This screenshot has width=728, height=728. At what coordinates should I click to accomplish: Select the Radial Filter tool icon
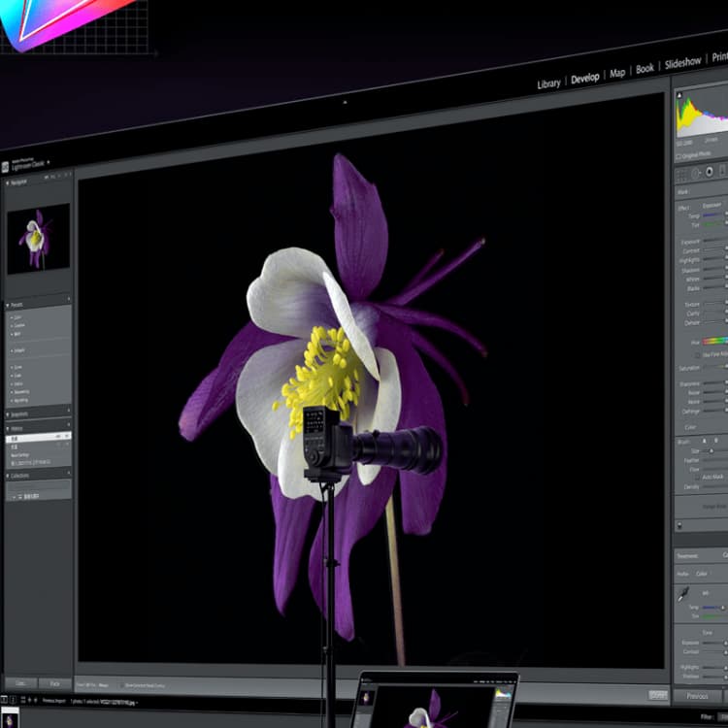pos(710,172)
